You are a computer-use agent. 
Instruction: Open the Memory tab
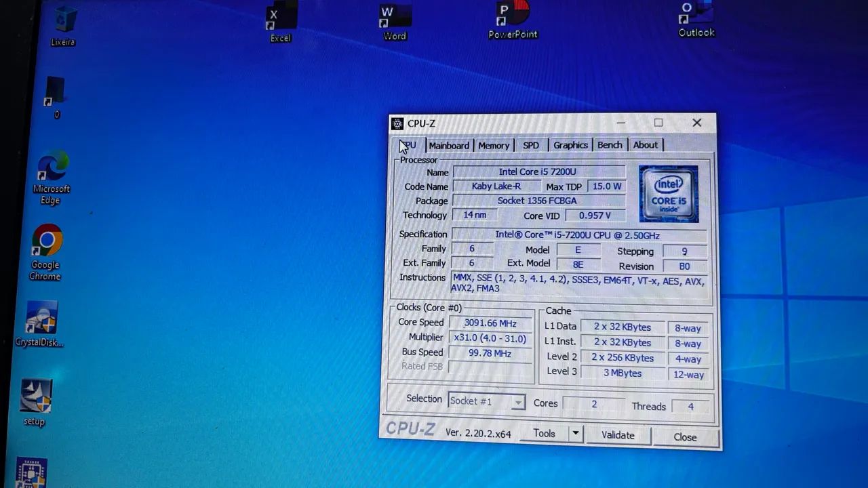tap(494, 146)
